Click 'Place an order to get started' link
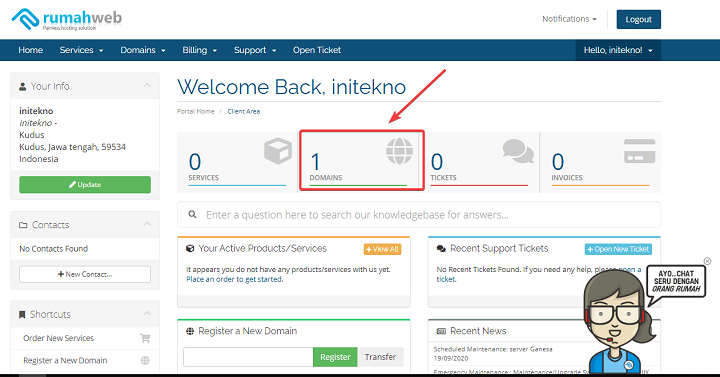This screenshot has width=720, height=377. (235, 279)
